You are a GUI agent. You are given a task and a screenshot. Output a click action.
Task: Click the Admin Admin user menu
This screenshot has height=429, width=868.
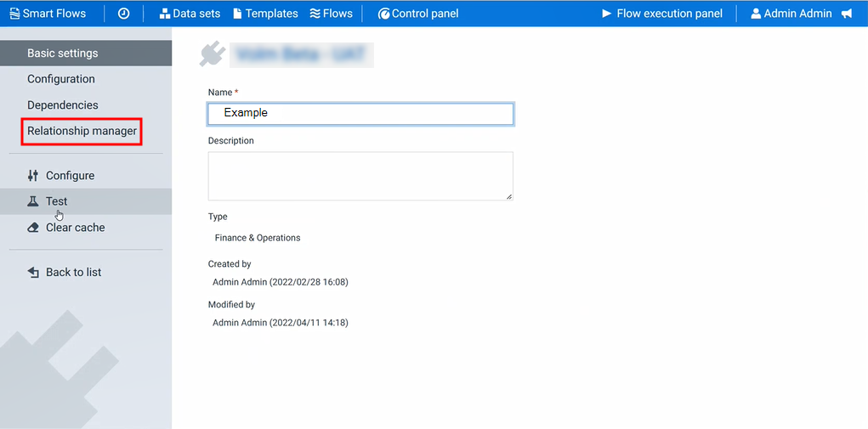pyautogui.click(x=791, y=14)
